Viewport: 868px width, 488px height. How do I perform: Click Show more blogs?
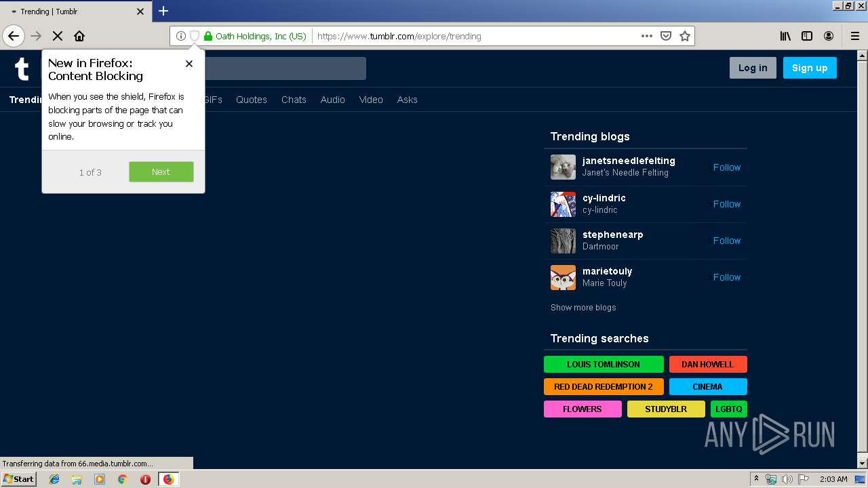point(583,308)
